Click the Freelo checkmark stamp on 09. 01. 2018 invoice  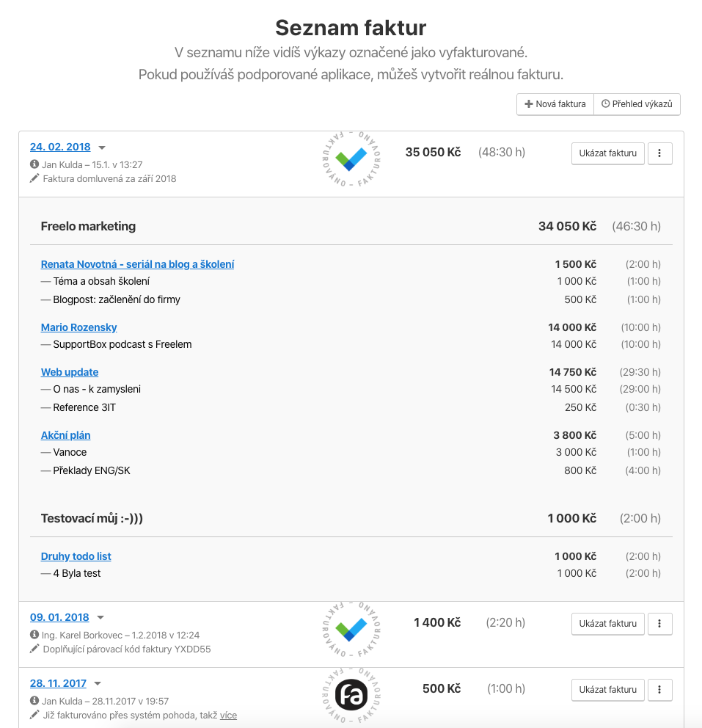pos(351,629)
